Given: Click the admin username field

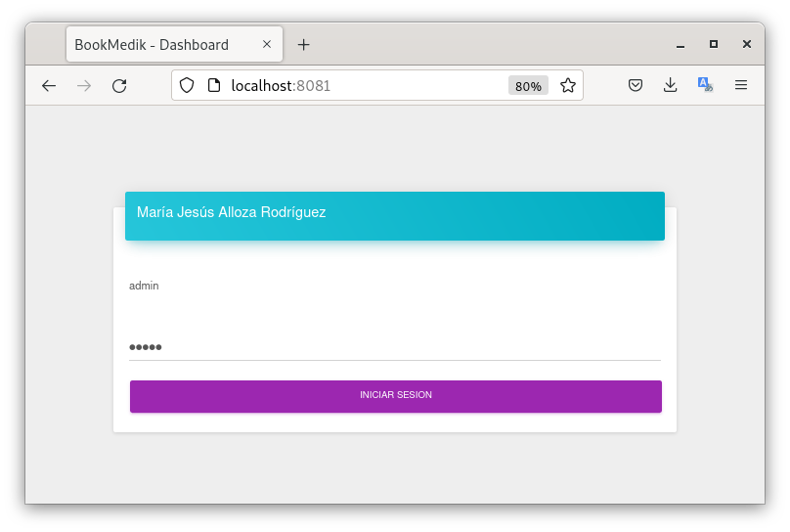Looking at the screenshot, I should coord(394,287).
